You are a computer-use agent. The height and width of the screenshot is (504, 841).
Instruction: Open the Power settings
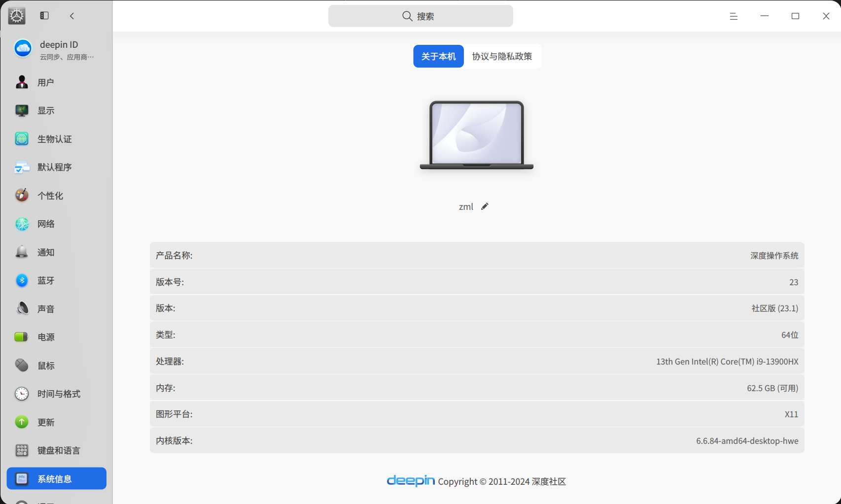46,337
